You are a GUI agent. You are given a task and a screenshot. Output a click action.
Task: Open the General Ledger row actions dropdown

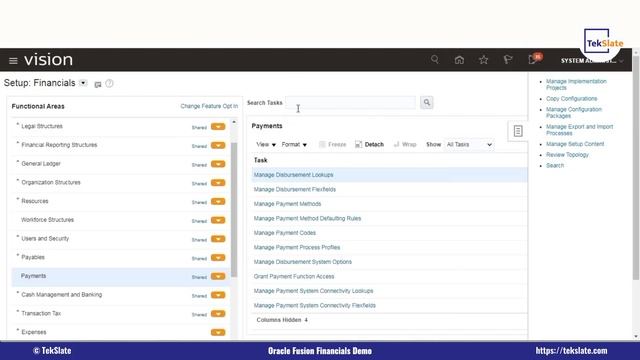(x=218, y=164)
